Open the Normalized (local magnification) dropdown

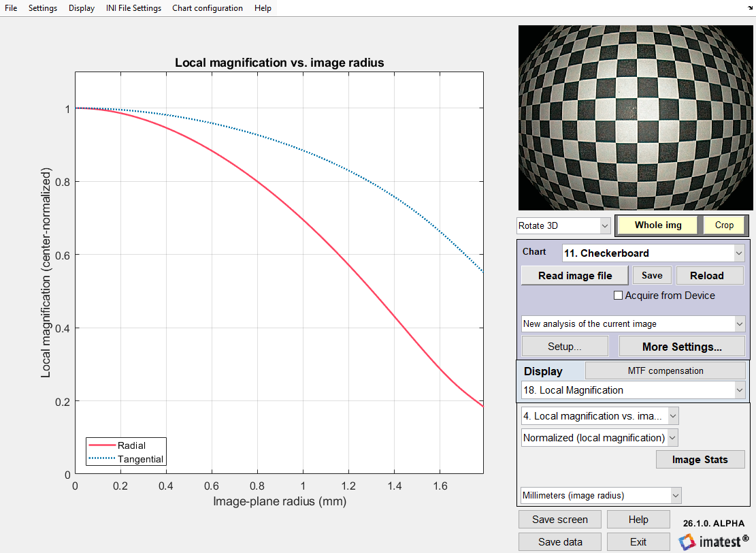click(599, 438)
